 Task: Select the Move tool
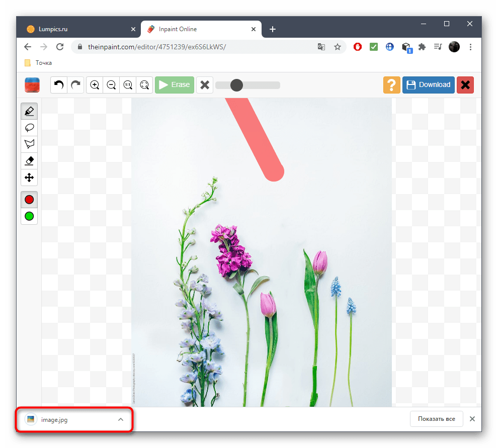click(29, 177)
